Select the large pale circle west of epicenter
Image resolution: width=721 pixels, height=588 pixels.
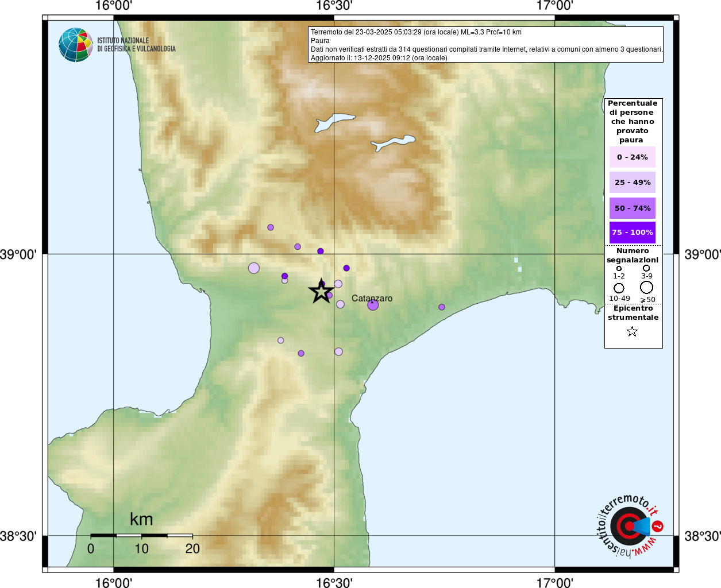pos(254,268)
